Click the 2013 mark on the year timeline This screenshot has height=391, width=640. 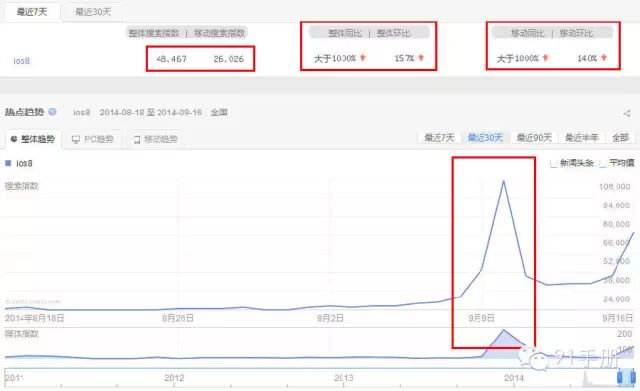click(344, 378)
